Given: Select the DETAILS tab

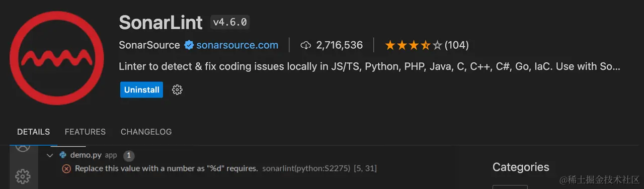Looking at the screenshot, I should (x=33, y=132).
